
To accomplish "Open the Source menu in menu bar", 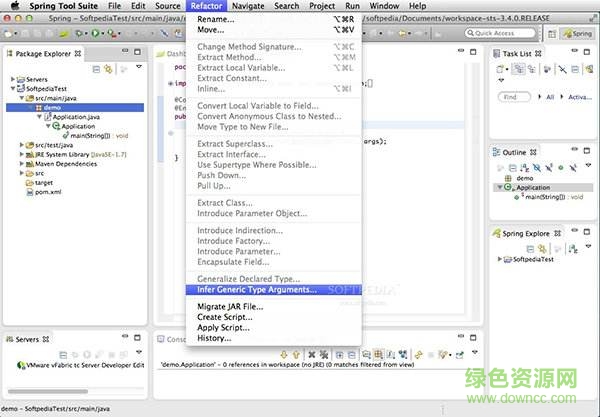I will [x=168, y=6].
